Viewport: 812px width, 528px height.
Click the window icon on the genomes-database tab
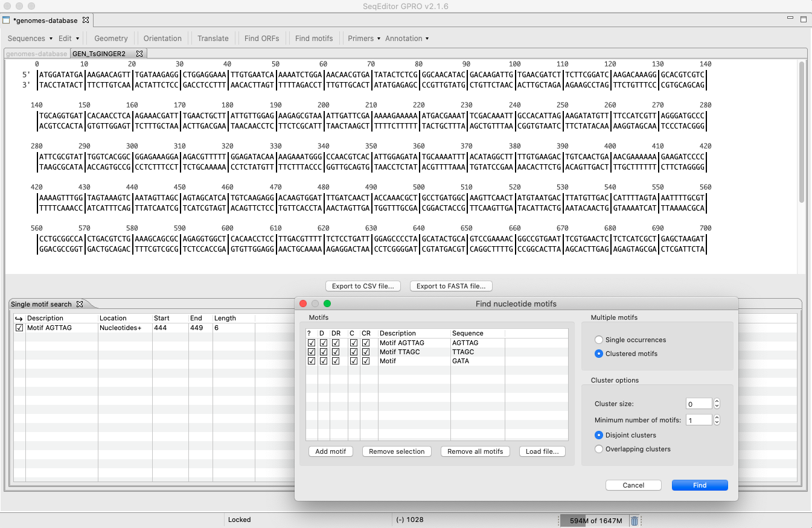point(7,20)
